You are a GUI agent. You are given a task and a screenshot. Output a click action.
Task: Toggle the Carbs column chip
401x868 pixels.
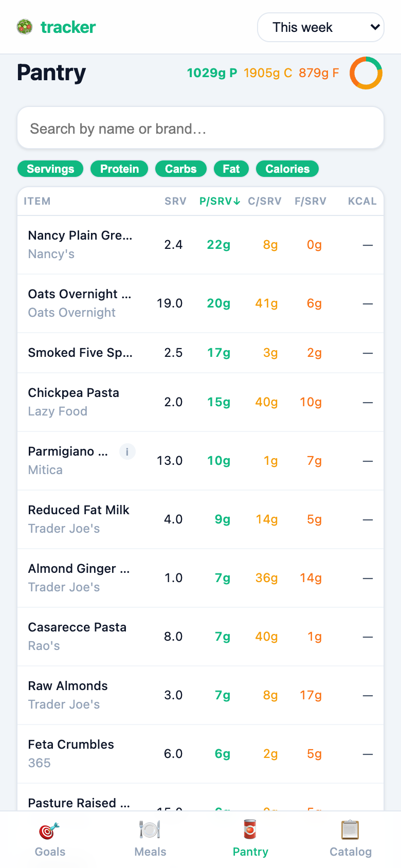[x=180, y=169]
